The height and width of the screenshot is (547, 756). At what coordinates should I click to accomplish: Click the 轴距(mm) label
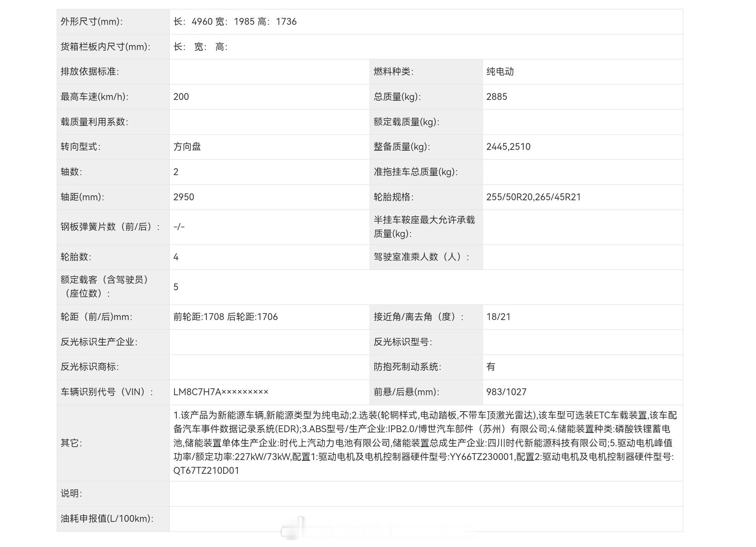[x=82, y=197]
